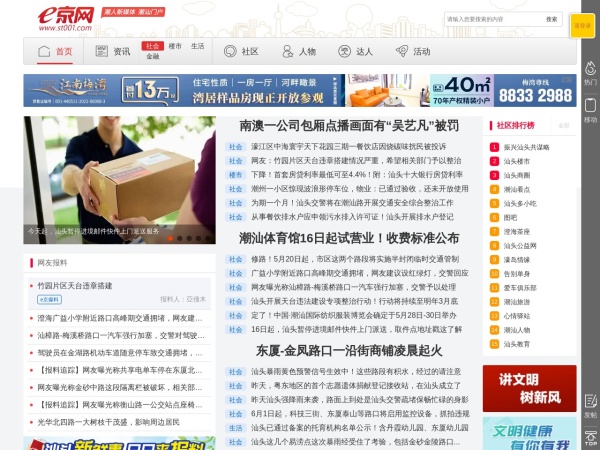Jump to top with the TOP icon
The image size is (600, 450).
(x=590, y=438)
